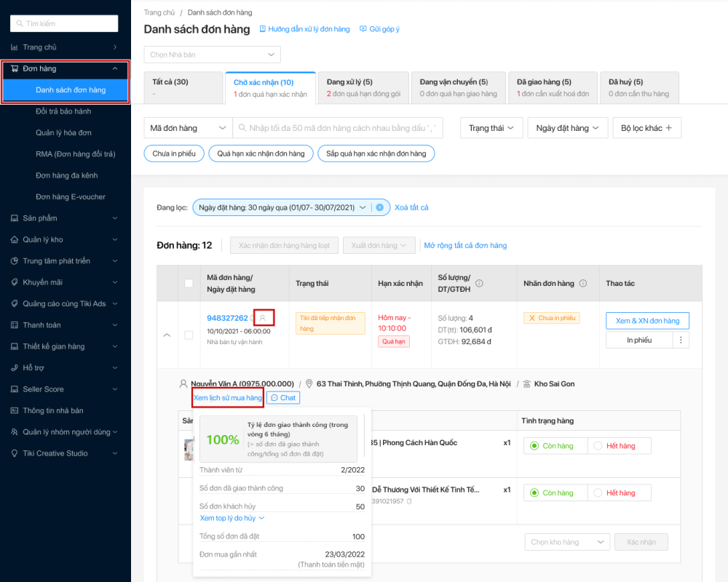This screenshot has height=582, width=728.
Task: Switch to the Đang xử lý (5) tab
Action: (360, 87)
